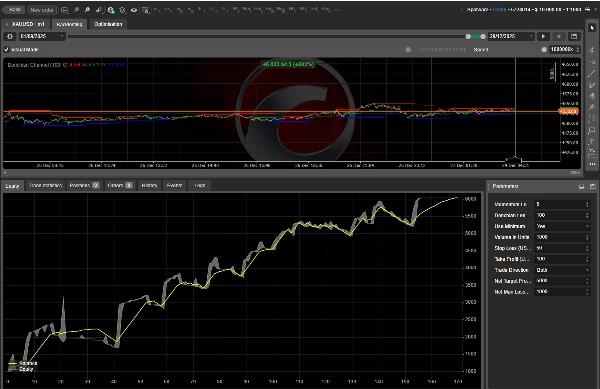The height and width of the screenshot is (389, 600).
Task: Select the trend line drawing tool
Action: 592,73
